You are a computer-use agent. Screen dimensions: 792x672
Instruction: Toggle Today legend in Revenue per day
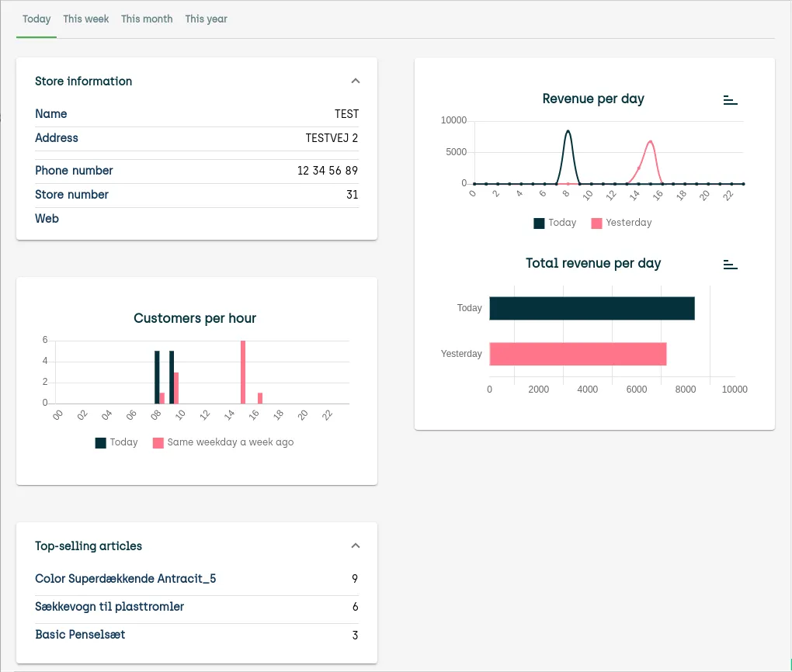point(555,223)
